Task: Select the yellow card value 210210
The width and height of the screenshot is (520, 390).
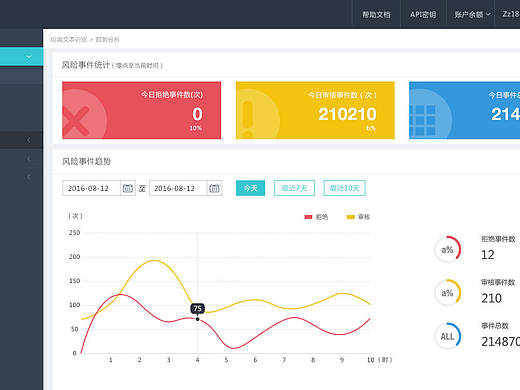Action: point(347,114)
